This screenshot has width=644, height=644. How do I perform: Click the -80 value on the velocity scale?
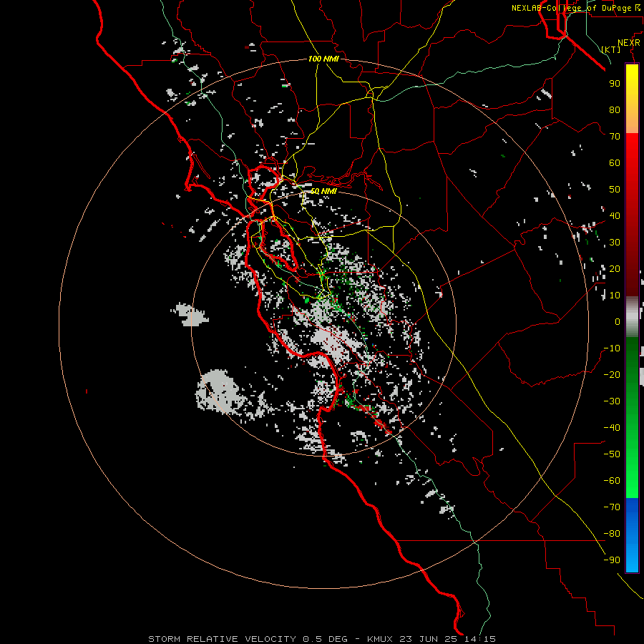tap(612, 534)
